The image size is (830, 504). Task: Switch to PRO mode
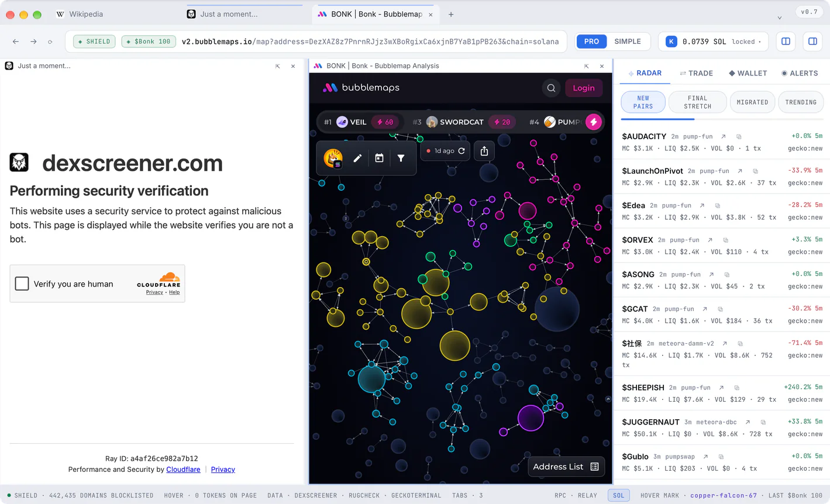point(591,42)
